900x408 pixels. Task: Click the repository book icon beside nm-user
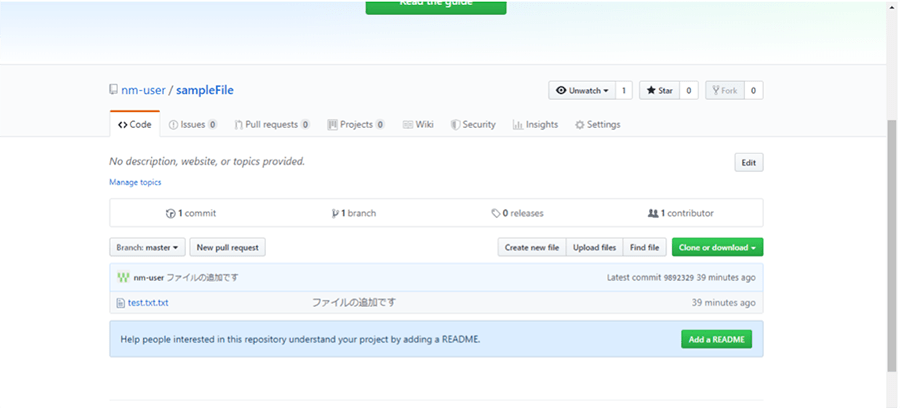(113, 90)
